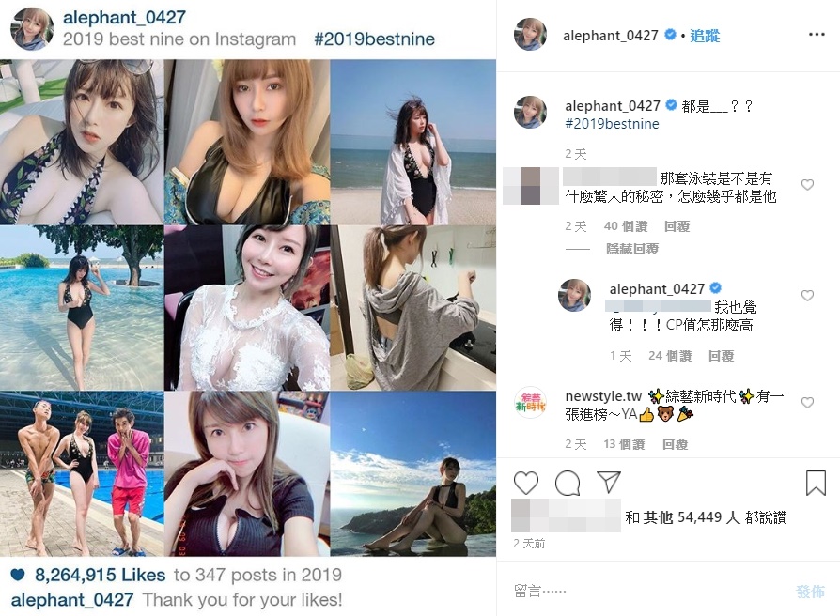Like the swimsuit secret comment
Image resolution: width=840 pixels, height=616 pixels.
click(807, 185)
